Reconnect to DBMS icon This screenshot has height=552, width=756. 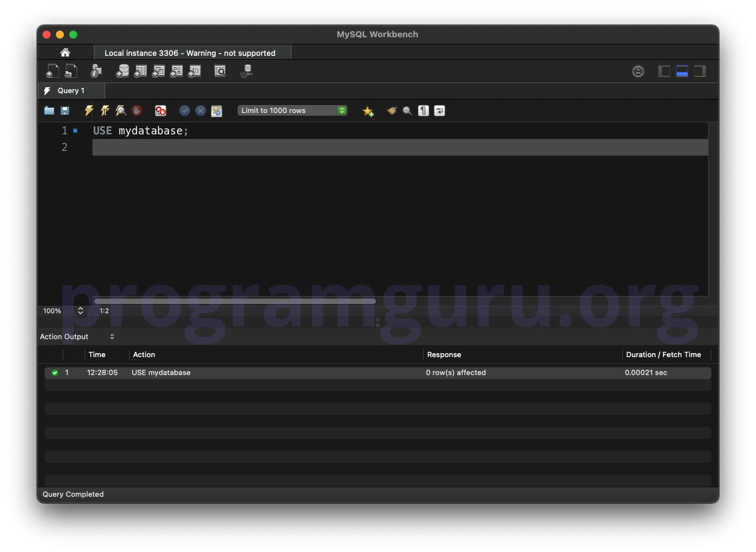(246, 70)
